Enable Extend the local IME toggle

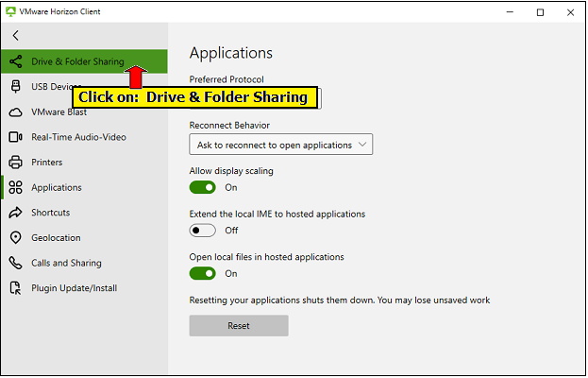pyautogui.click(x=203, y=230)
